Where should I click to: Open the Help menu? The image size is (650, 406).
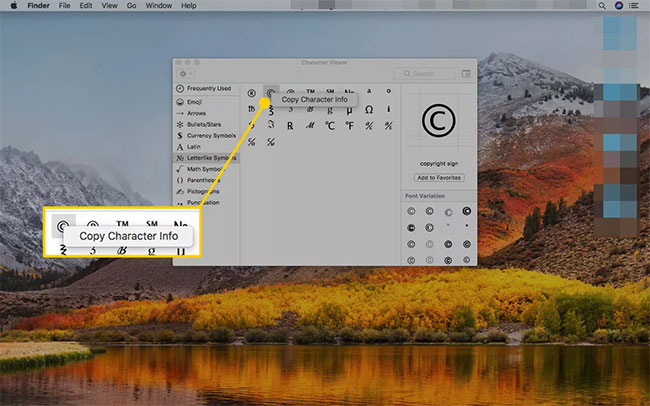189,5
